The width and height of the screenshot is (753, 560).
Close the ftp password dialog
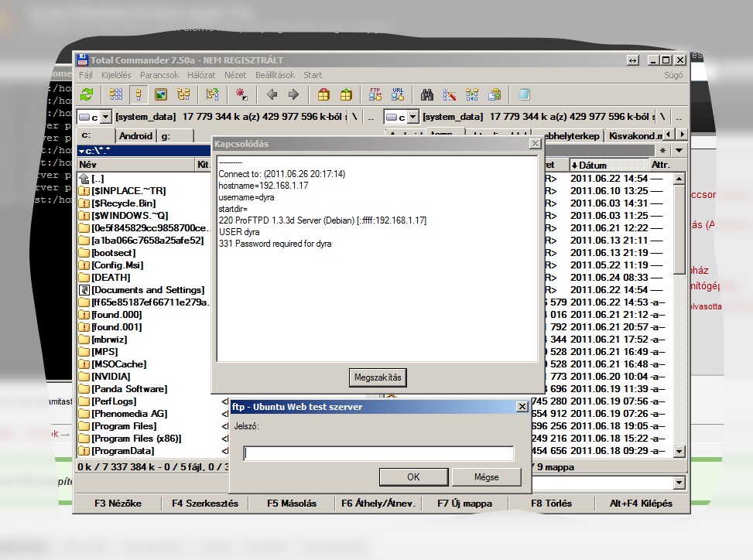pyautogui.click(x=522, y=407)
